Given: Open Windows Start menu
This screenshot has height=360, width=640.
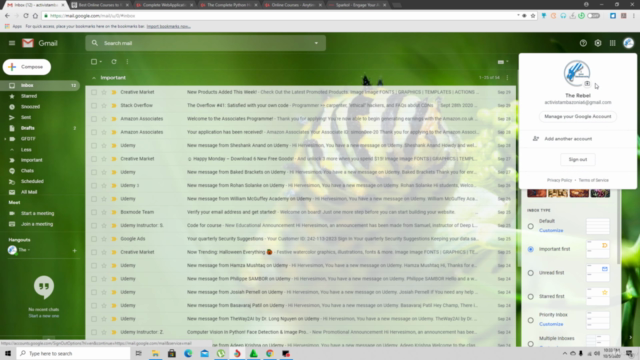Looking at the screenshot, I should [8, 353].
